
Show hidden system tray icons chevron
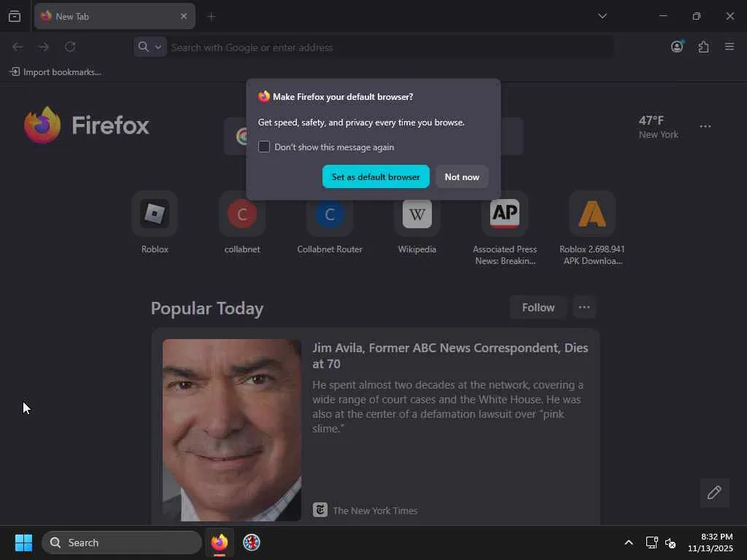click(629, 542)
